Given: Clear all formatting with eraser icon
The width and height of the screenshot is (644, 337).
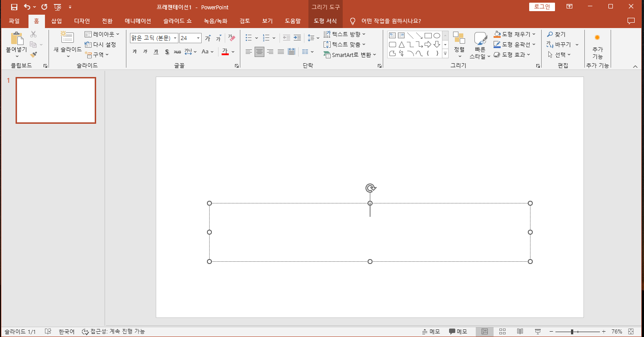Looking at the screenshot, I should click(231, 38).
